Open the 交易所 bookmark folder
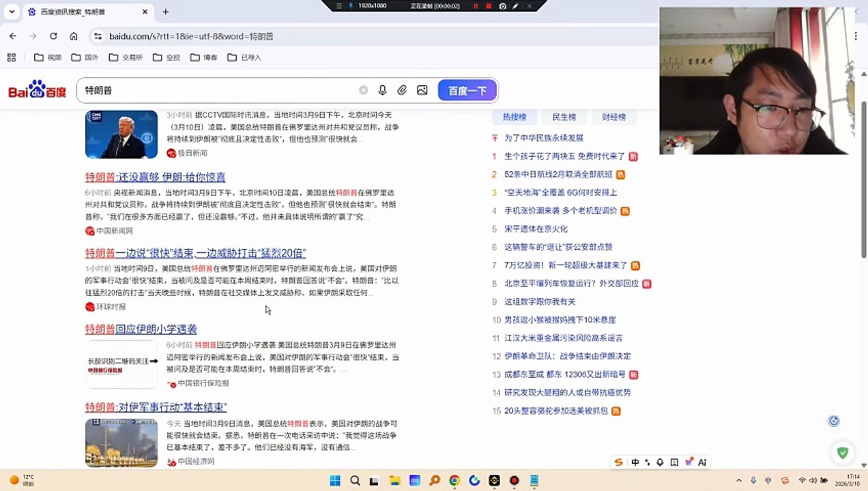This screenshot has height=491, width=868. (126, 57)
